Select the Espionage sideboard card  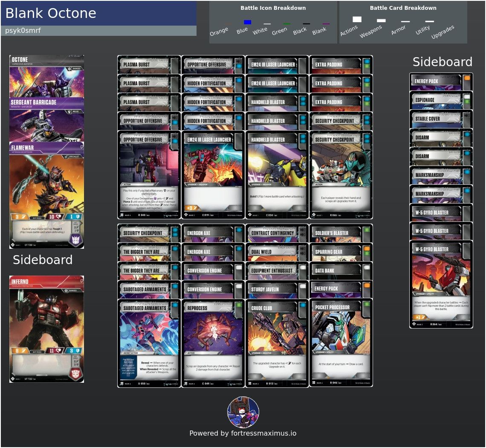tap(441, 100)
